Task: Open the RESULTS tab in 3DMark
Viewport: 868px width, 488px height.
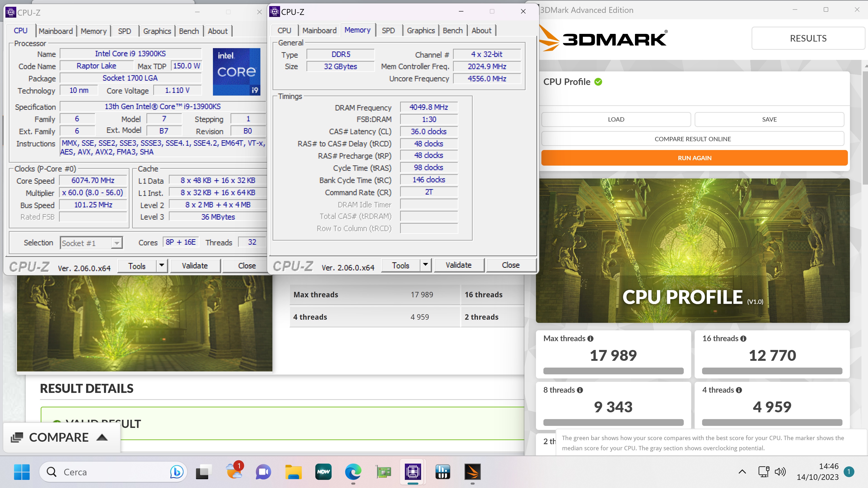Action: point(808,38)
